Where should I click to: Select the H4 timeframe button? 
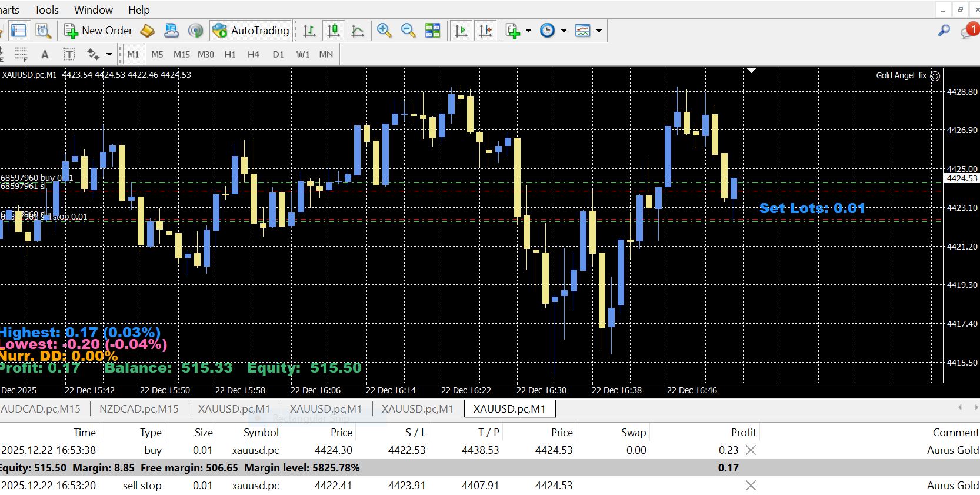tap(254, 54)
